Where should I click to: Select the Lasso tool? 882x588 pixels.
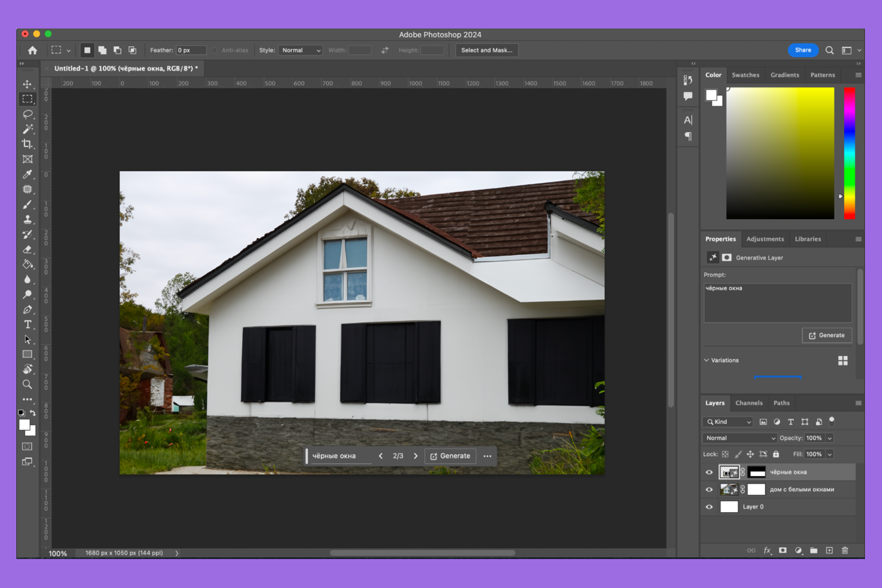[x=27, y=114]
